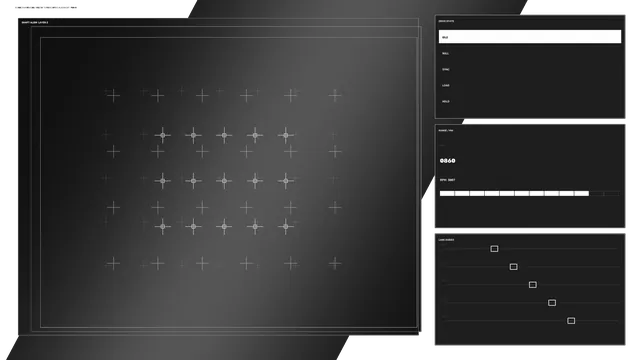
Task: Click the shaft align layer title in the main panel
Action: (x=35, y=22)
